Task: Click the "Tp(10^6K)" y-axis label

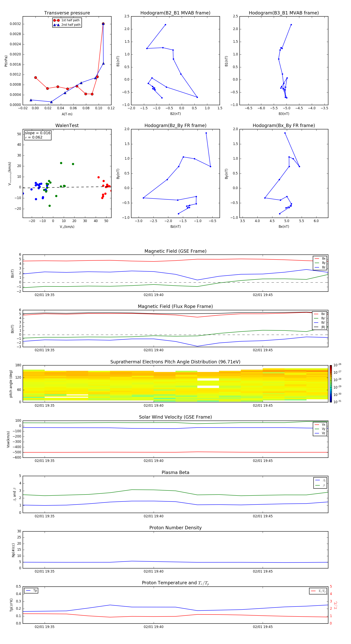Action: (11, 605)
